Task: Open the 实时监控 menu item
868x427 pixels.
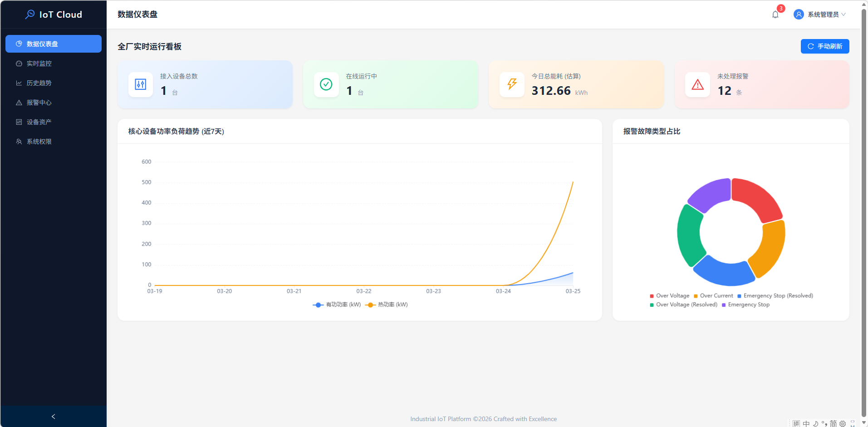Action: pos(39,64)
